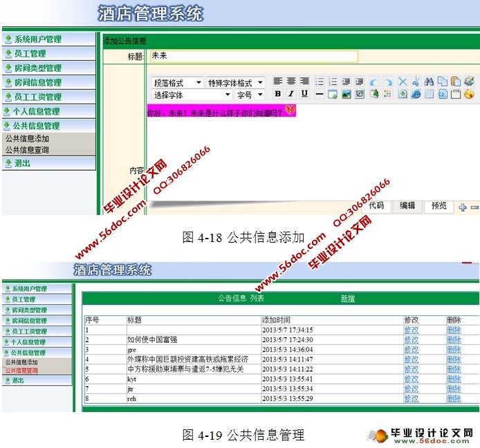Select 公共信息查询 in the add-page sidebar
Image resolution: width=480 pixels, height=448 pixels.
coord(27,150)
